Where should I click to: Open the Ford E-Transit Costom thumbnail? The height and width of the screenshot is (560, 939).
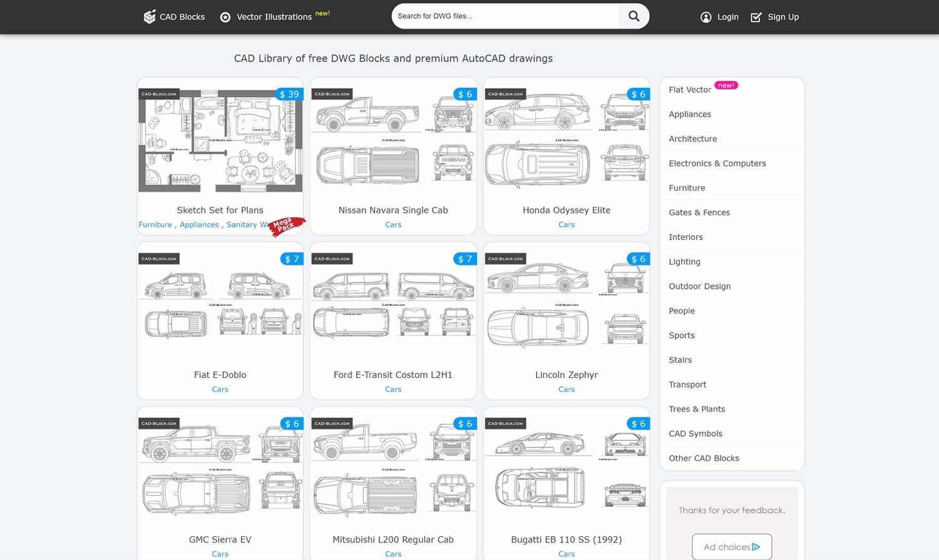coord(393,305)
